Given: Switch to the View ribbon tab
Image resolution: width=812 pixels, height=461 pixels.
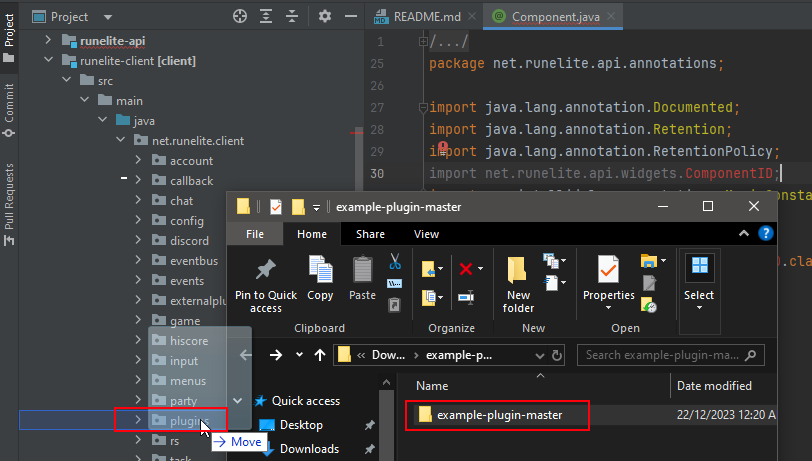Looking at the screenshot, I should point(426,234).
